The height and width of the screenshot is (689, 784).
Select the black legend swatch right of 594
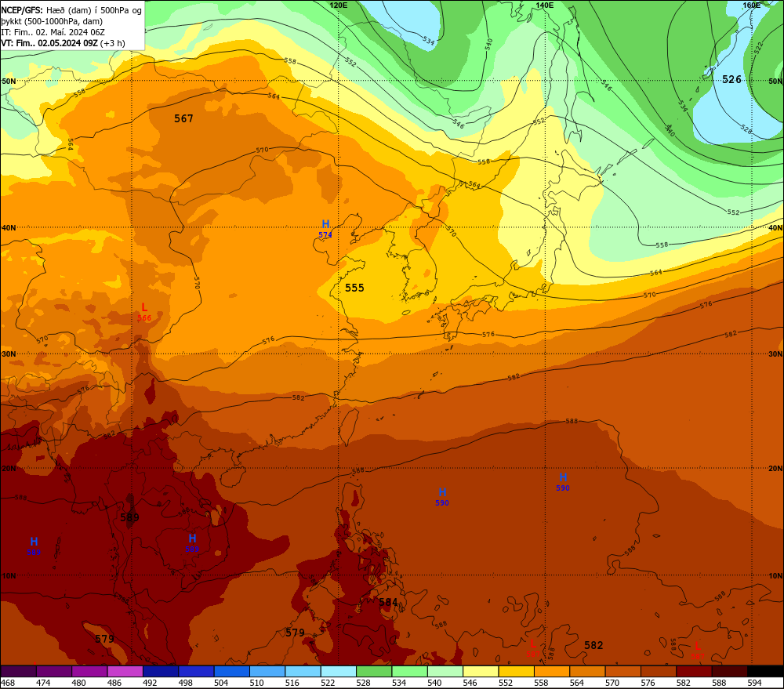[765, 671]
